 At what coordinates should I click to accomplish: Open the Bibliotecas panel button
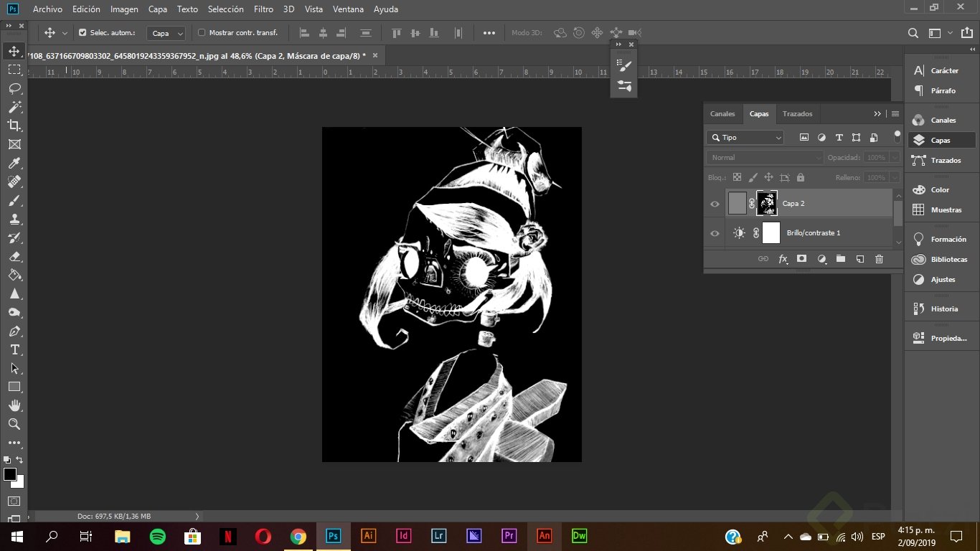click(x=942, y=260)
